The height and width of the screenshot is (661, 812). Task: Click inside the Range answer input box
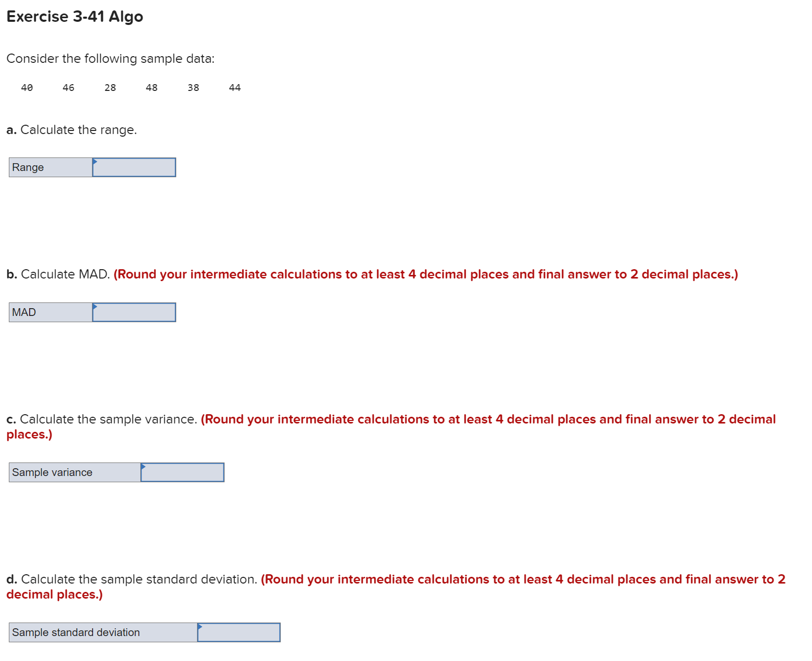point(135,167)
